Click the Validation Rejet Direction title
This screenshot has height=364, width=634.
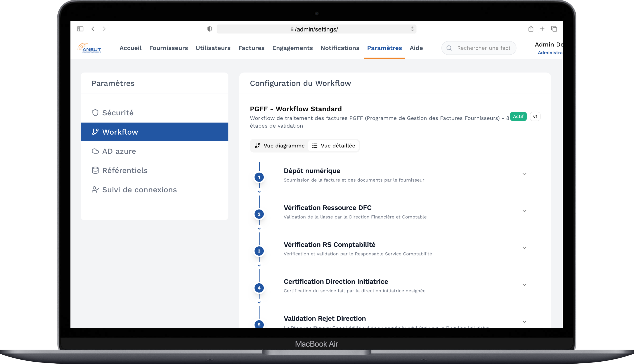coord(325,319)
